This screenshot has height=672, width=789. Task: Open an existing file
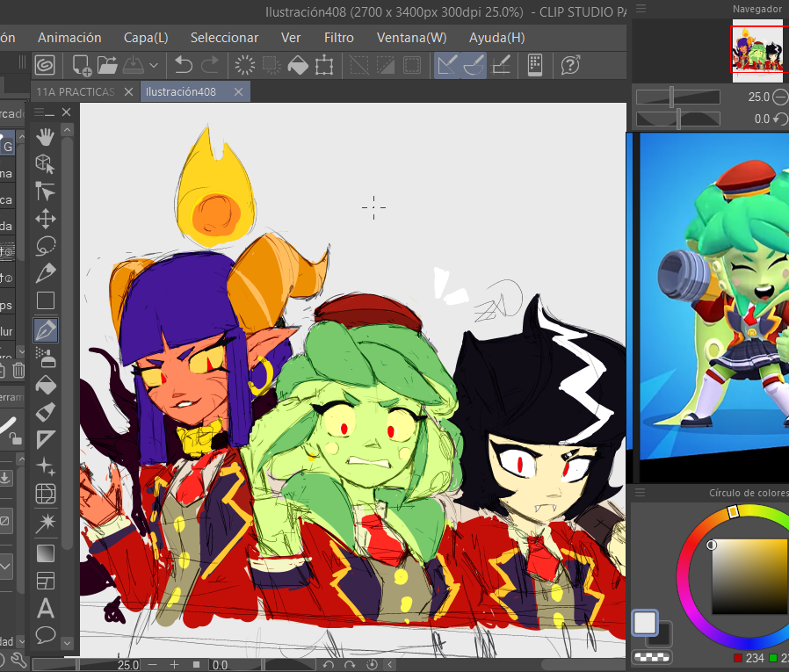pyautogui.click(x=106, y=65)
